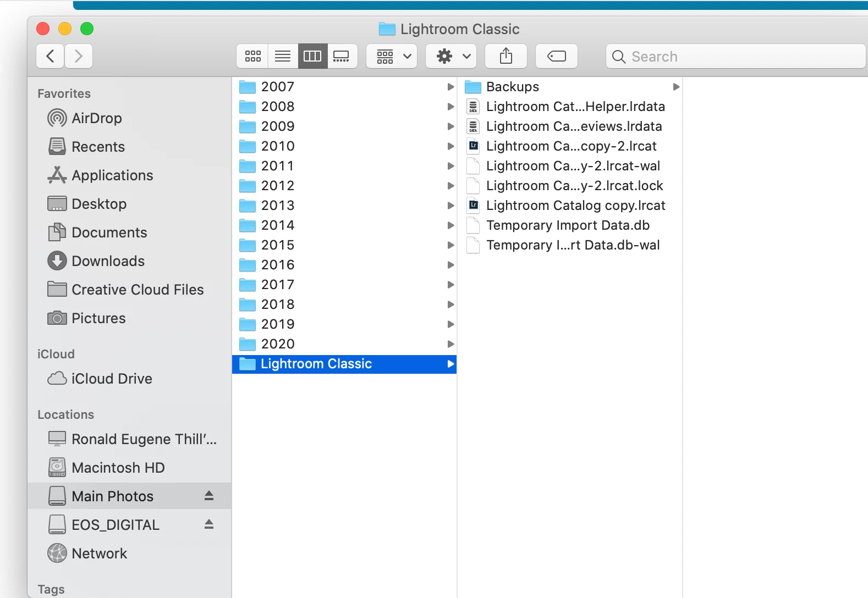Select Lightroom Ca...eviews.lrdata file

click(x=570, y=126)
